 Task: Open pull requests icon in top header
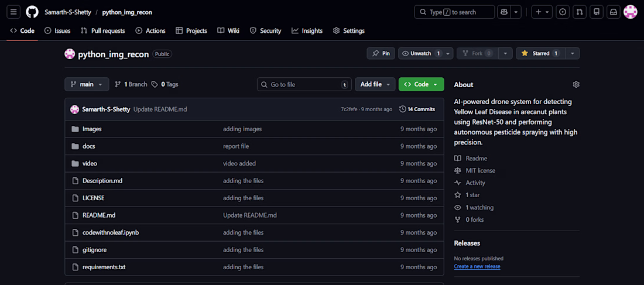pos(580,12)
